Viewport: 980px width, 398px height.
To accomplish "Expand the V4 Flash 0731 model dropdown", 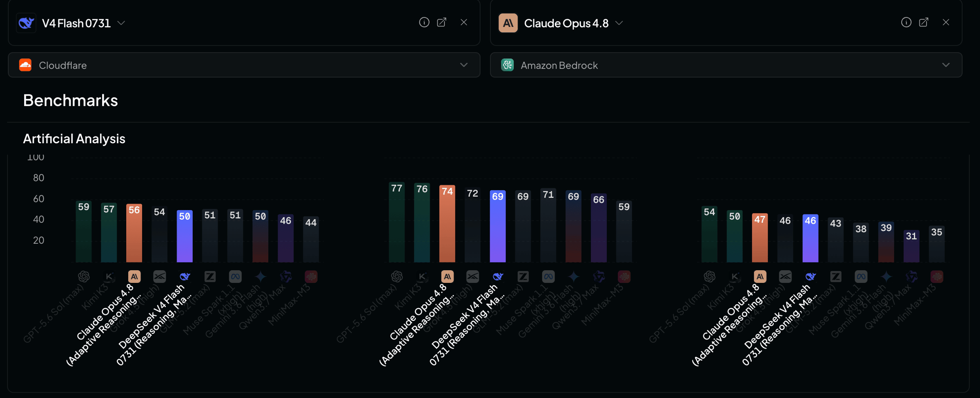I will 121,23.
